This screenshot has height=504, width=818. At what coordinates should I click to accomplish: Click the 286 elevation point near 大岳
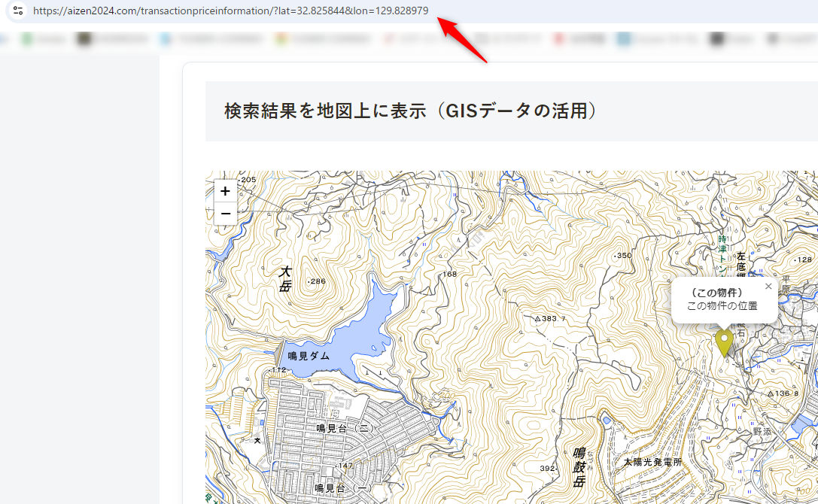[x=317, y=281]
